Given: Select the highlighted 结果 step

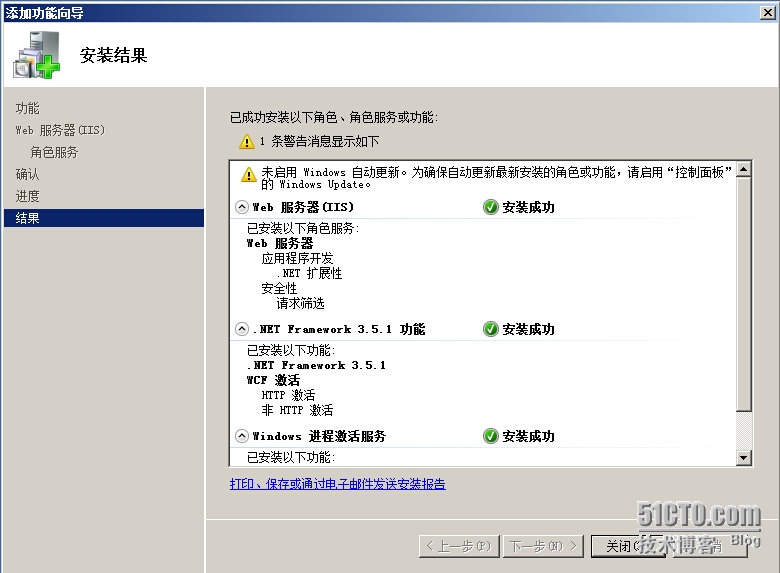Looking at the screenshot, I should tap(104, 218).
